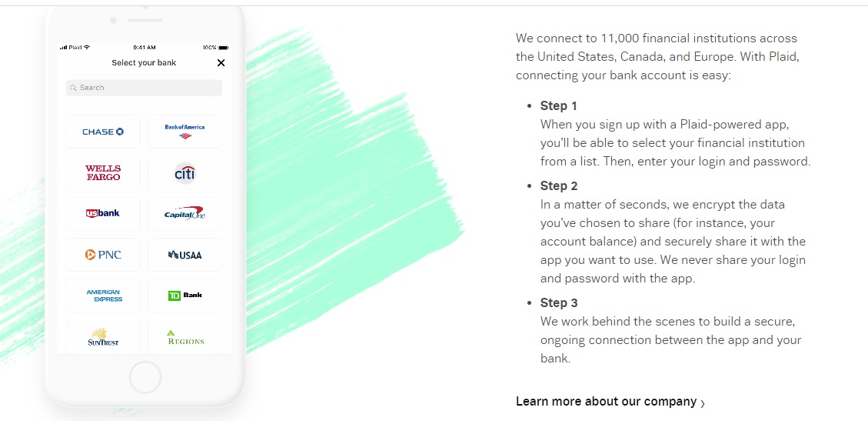Image resolution: width=868 pixels, height=421 pixels.
Task: Tap the SunTrust bank tile
Action: pyautogui.click(x=103, y=337)
